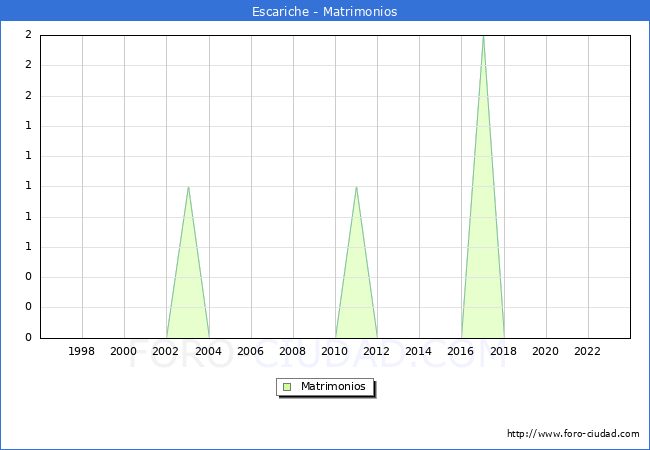Screen dimensions: 650x450
Task: Click the chart title 'Escariche - Matrimonios'
Action: tap(325, 11)
